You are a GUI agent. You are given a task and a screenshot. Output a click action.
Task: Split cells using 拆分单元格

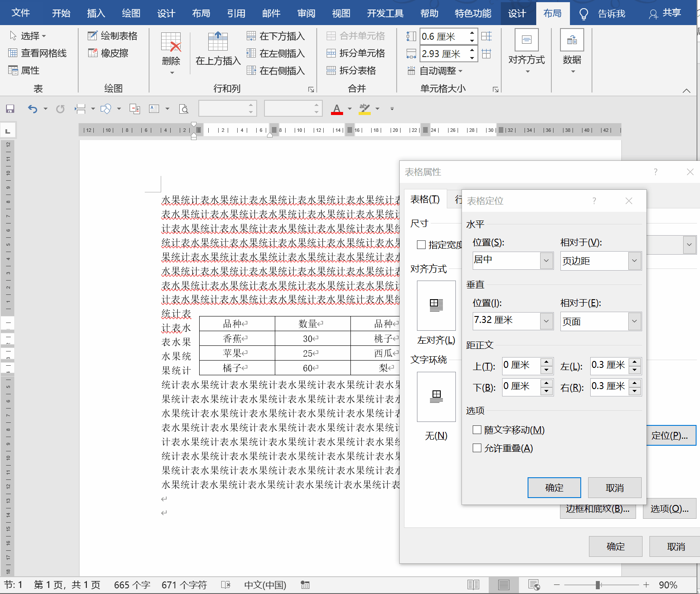coord(357,53)
